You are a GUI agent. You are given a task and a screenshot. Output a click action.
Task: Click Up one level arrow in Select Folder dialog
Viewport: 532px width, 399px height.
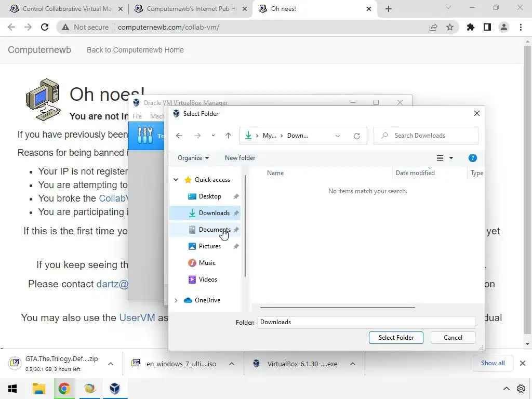[229, 136]
